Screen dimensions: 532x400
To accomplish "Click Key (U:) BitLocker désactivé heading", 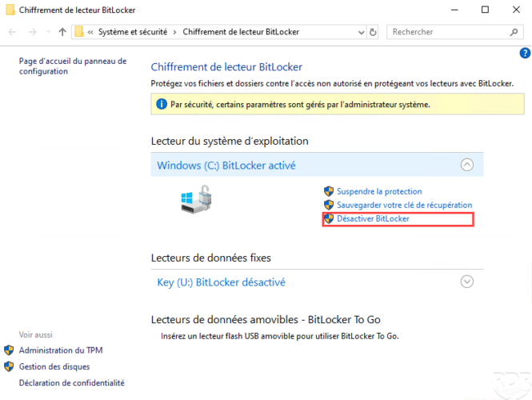I will click(222, 282).
